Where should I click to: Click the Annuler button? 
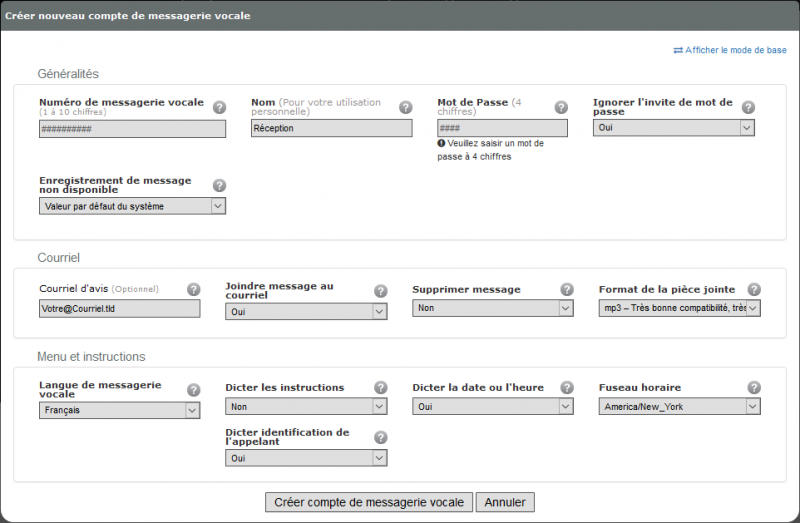[x=505, y=502]
